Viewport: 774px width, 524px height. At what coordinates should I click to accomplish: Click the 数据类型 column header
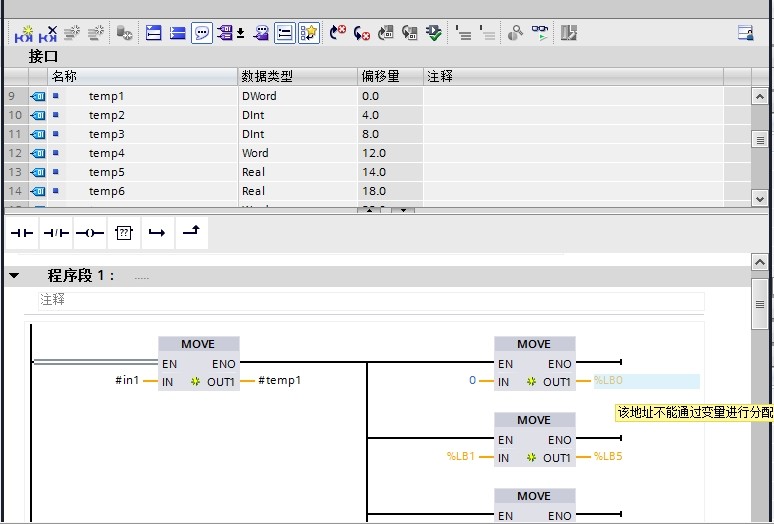298,76
